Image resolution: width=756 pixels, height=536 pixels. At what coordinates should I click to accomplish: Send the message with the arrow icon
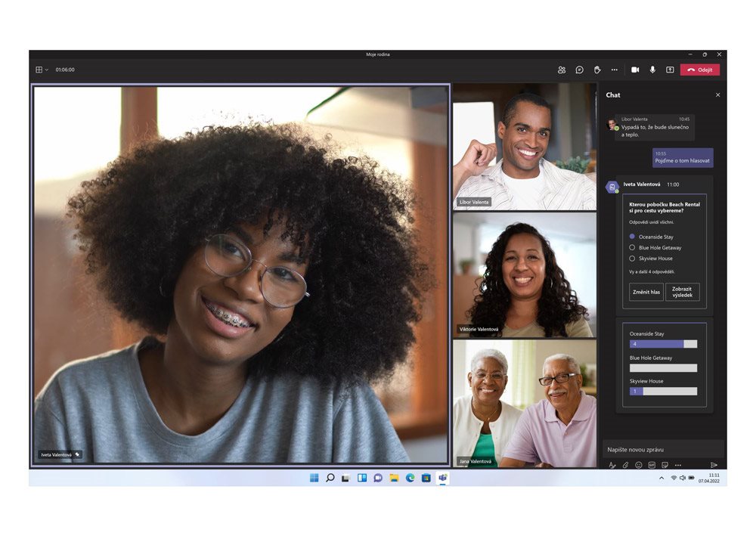pos(714,464)
